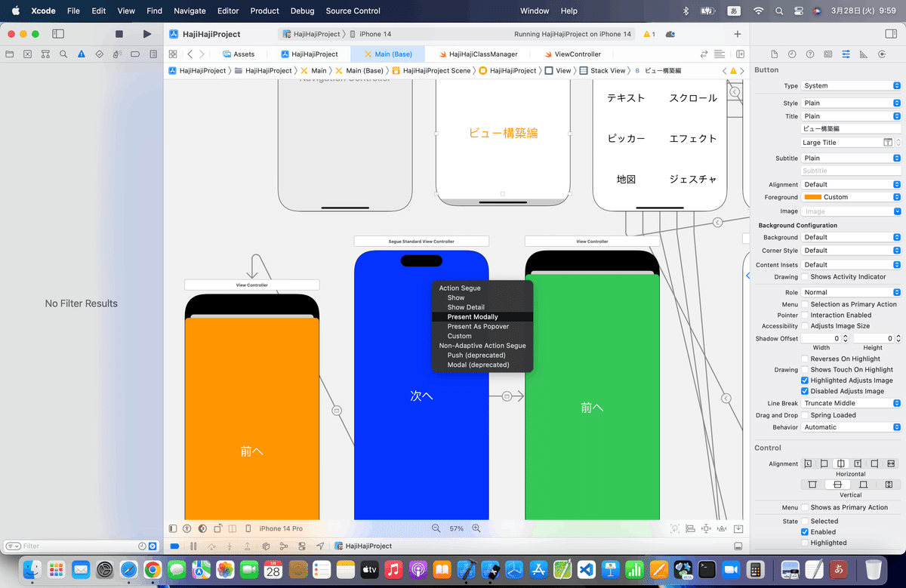Open the Find navigator magnifier icon
906x588 pixels.
(x=63, y=54)
